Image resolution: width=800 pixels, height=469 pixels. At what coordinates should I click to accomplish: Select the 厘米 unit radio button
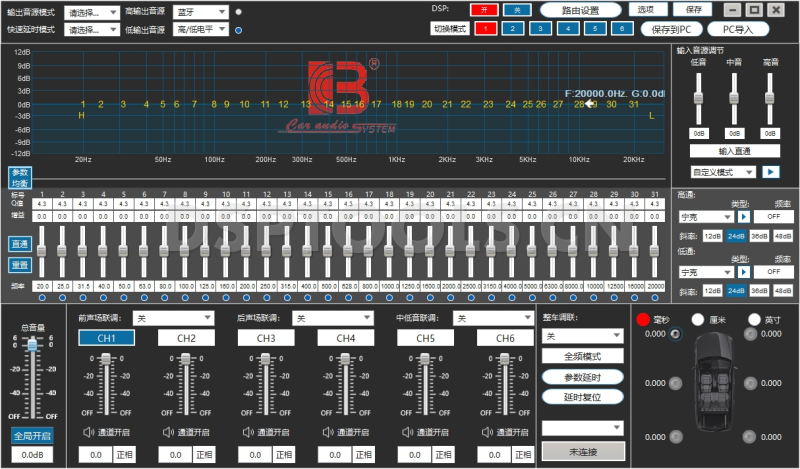pyautogui.click(x=698, y=318)
